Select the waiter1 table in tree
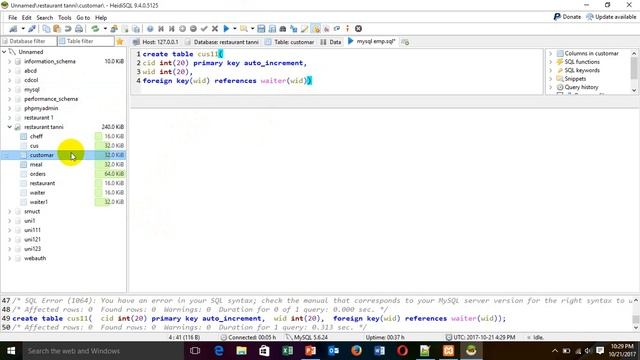Image resolution: width=640 pixels, height=360 pixels. (38, 202)
